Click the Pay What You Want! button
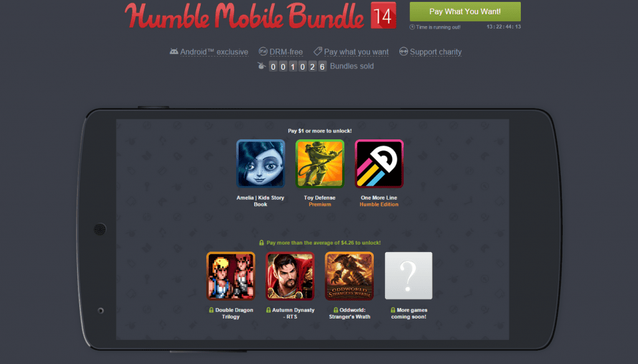Viewport: 638px width, 364px height. [x=465, y=11]
